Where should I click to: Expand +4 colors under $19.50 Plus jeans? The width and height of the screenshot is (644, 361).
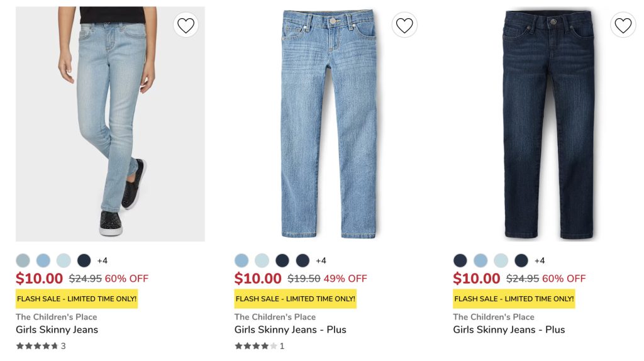click(321, 260)
